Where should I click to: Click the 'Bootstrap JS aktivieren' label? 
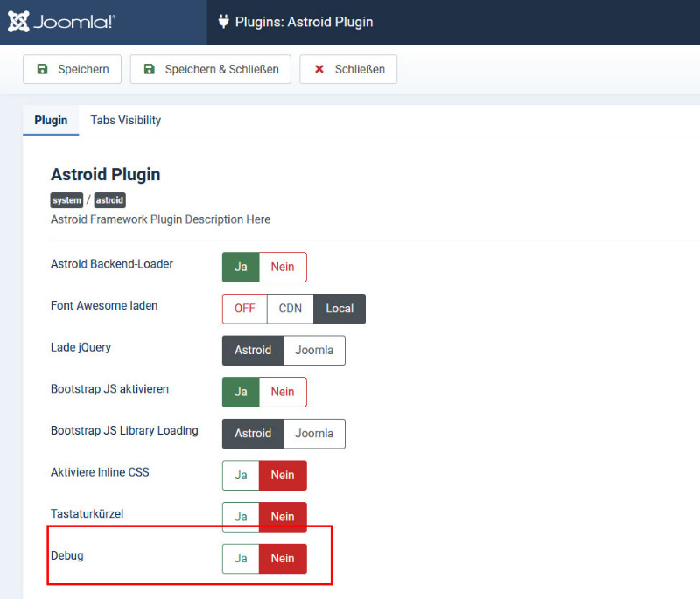110,389
